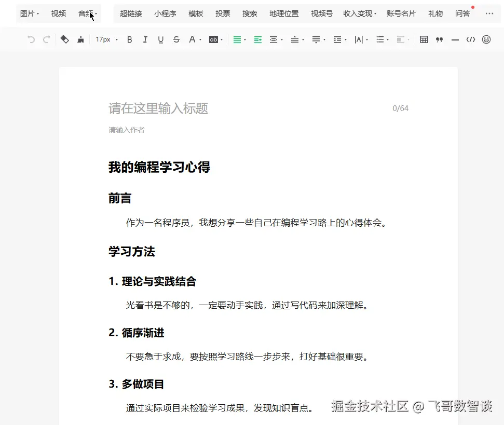Screen dimensions: 504x425
Task: Click the blockquote quotation marks icon
Action: pyautogui.click(x=440, y=40)
